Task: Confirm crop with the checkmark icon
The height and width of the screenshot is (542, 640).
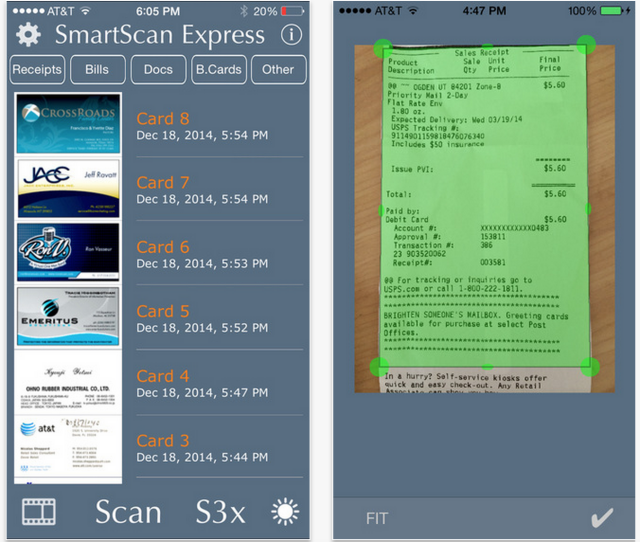Action: point(602,518)
